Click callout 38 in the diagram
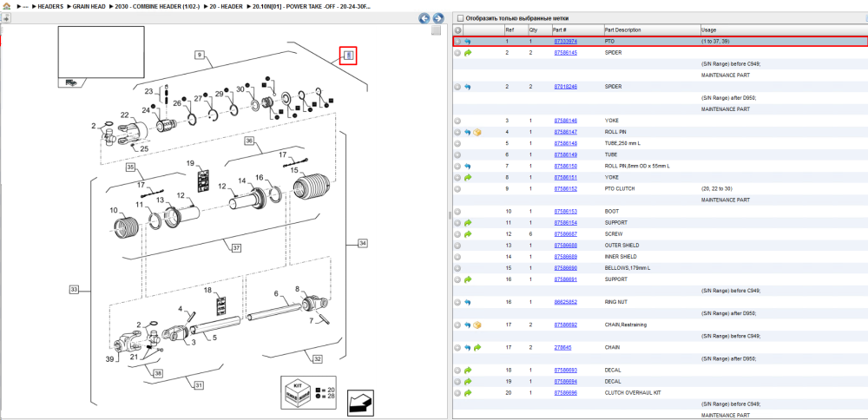Viewport: 868px width, 420px height. [x=158, y=373]
